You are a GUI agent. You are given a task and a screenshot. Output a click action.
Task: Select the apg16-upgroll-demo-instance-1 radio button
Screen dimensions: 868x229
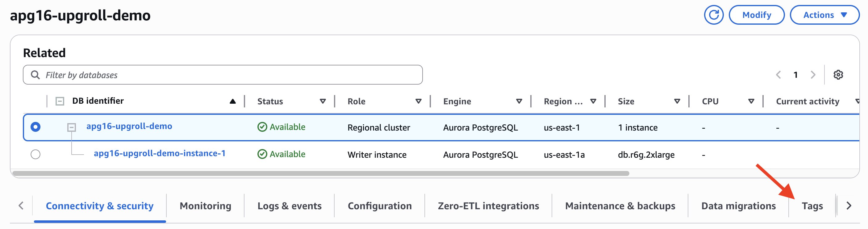pos(35,154)
